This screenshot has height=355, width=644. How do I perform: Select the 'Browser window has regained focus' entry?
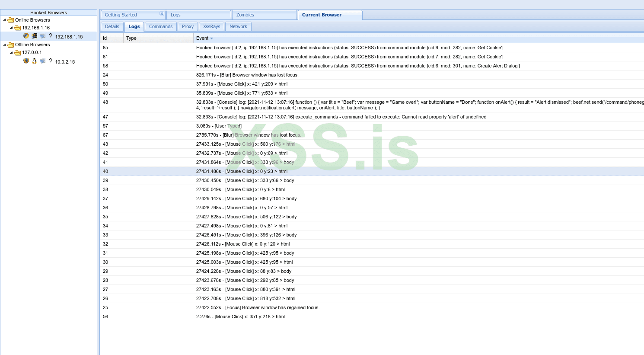click(372, 307)
